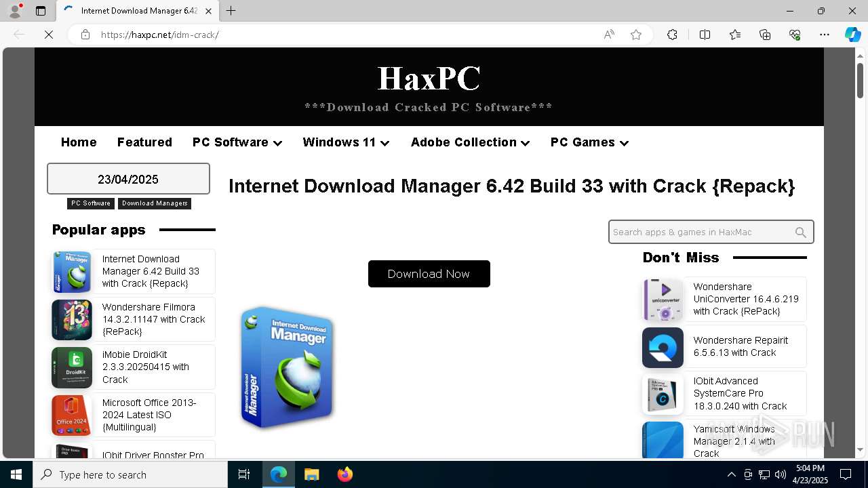Open the iMobie DroidKit thumbnail
Image resolution: width=868 pixels, height=488 pixels.
(72, 367)
